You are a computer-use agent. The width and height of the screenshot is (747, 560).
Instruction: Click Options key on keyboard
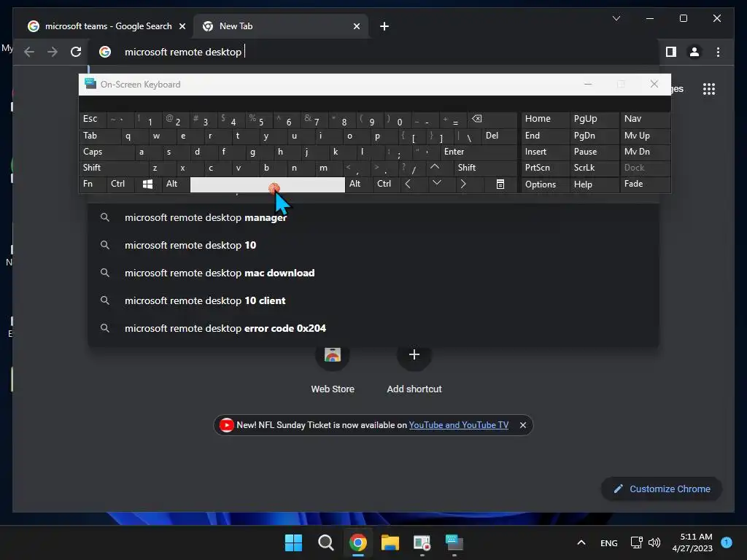545,184
